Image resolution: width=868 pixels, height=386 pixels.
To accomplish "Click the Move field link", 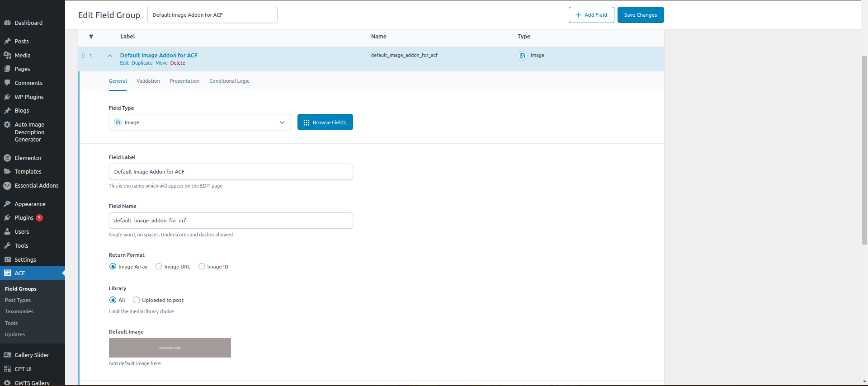I will [x=161, y=63].
